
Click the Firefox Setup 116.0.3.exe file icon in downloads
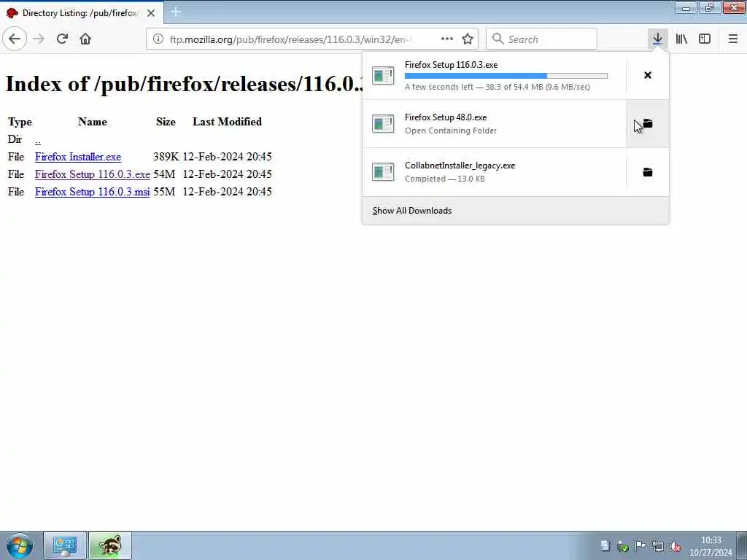(x=383, y=75)
